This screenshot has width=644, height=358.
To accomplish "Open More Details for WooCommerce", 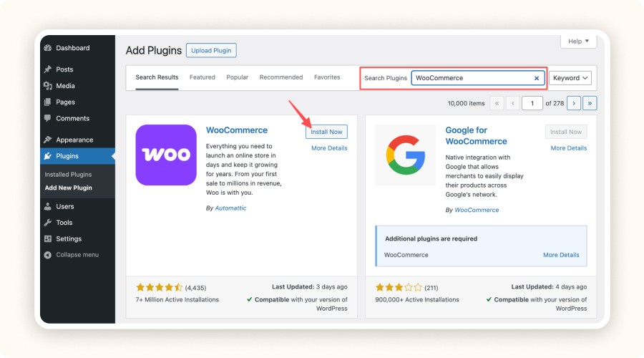I will point(329,148).
